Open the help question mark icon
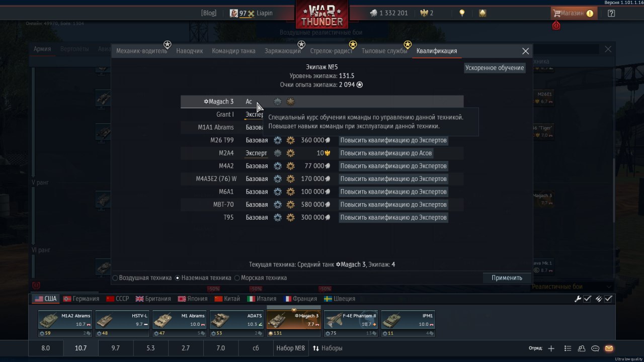644x362 pixels. pyautogui.click(x=611, y=14)
